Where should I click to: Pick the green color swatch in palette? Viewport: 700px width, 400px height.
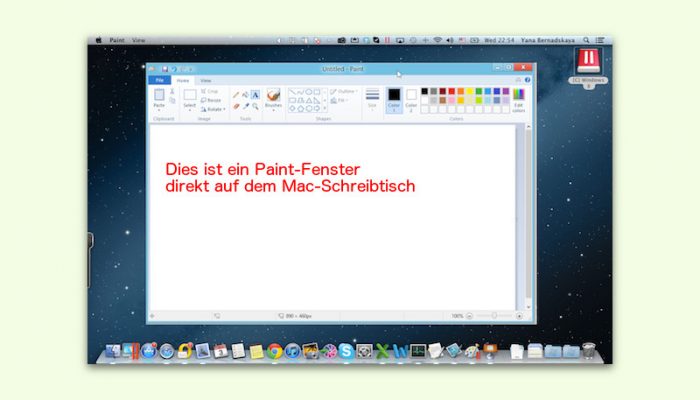tap(479, 91)
